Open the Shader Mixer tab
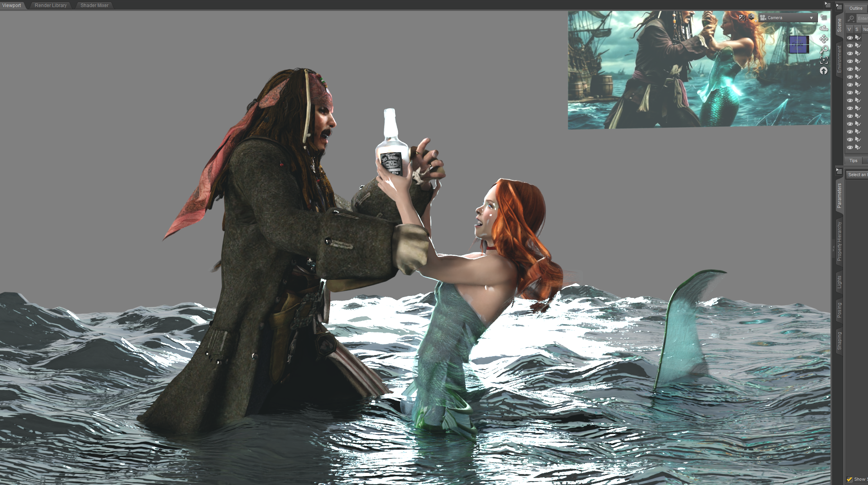868x485 pixels. click(x=94, y=5)
